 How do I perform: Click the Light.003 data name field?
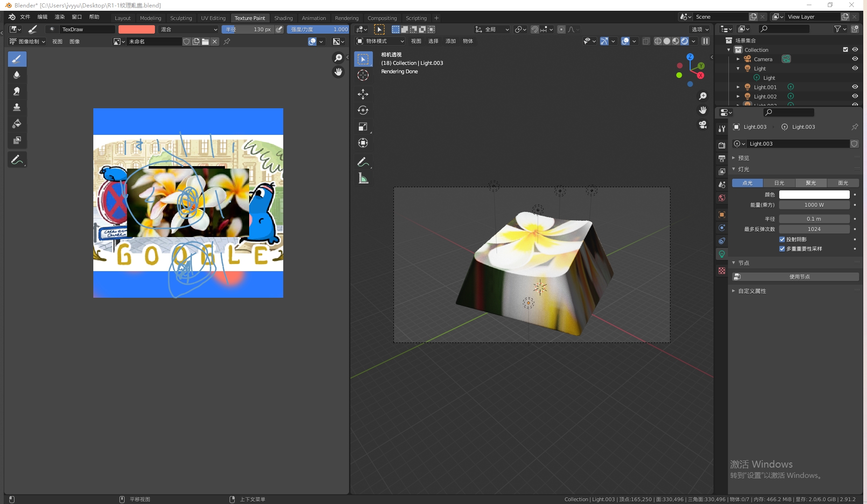click(798, 144)
